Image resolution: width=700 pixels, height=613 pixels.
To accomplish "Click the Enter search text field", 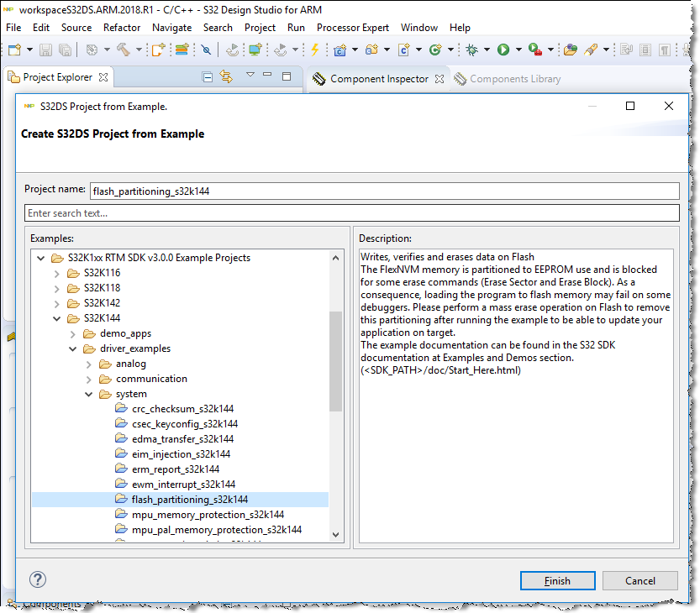I will tap(352, 212).
